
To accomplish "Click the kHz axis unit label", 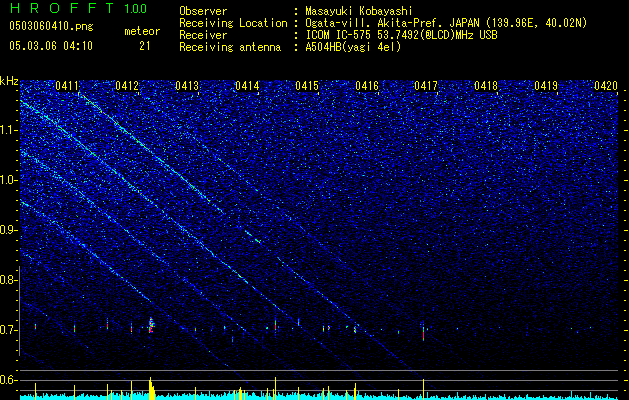I will point(9,81).
